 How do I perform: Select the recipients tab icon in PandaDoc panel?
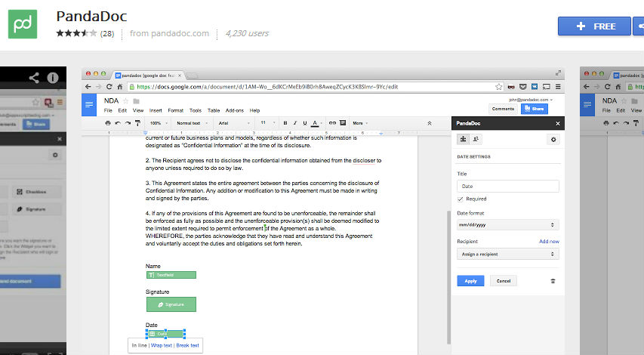tap(476, 139)
